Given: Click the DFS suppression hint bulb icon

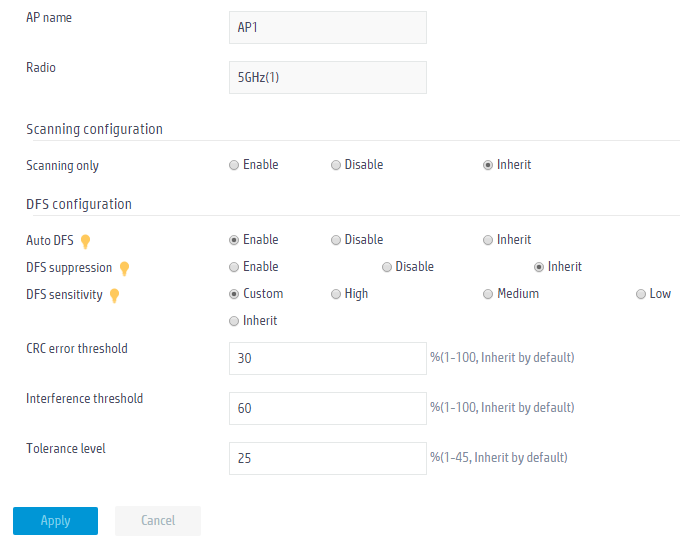Looking at the screenshot, I should 125,268.
